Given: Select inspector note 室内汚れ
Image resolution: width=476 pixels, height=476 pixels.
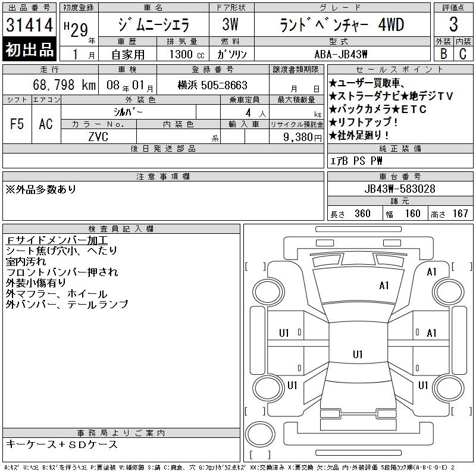Looking at the screenshot, I should tap(26, 261).
